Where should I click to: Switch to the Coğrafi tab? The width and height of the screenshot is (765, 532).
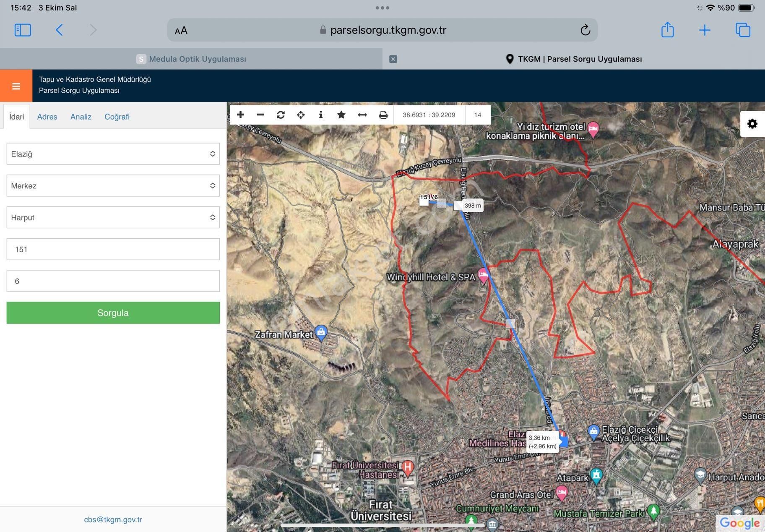tap(117, 117)
